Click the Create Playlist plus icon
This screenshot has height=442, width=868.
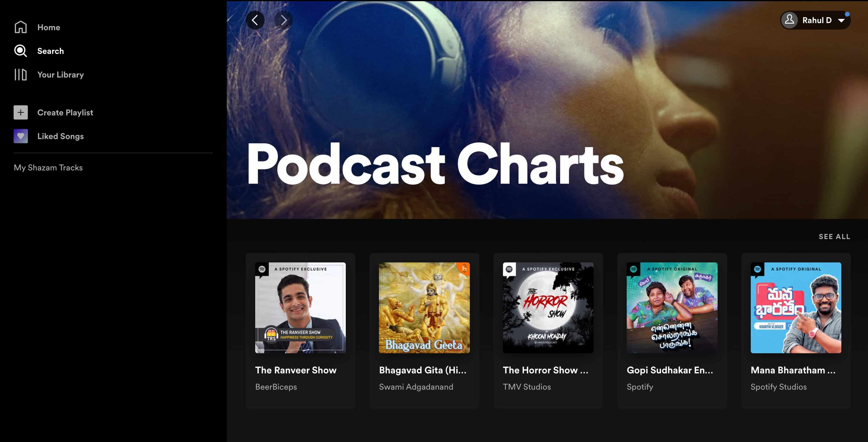click(x=20, y=112)
